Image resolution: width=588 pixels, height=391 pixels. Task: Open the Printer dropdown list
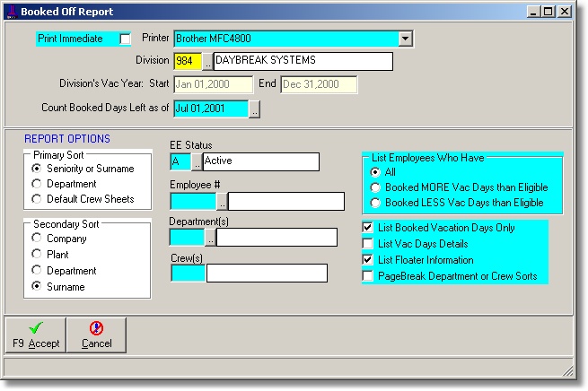click(x=406, y=39)
